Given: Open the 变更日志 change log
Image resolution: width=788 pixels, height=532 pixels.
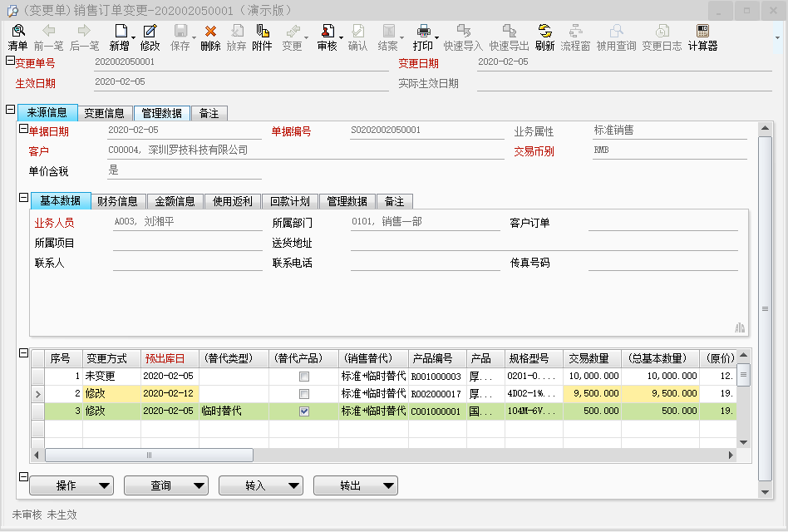Looking at the screenshot, I should click(x=662, y=37).
